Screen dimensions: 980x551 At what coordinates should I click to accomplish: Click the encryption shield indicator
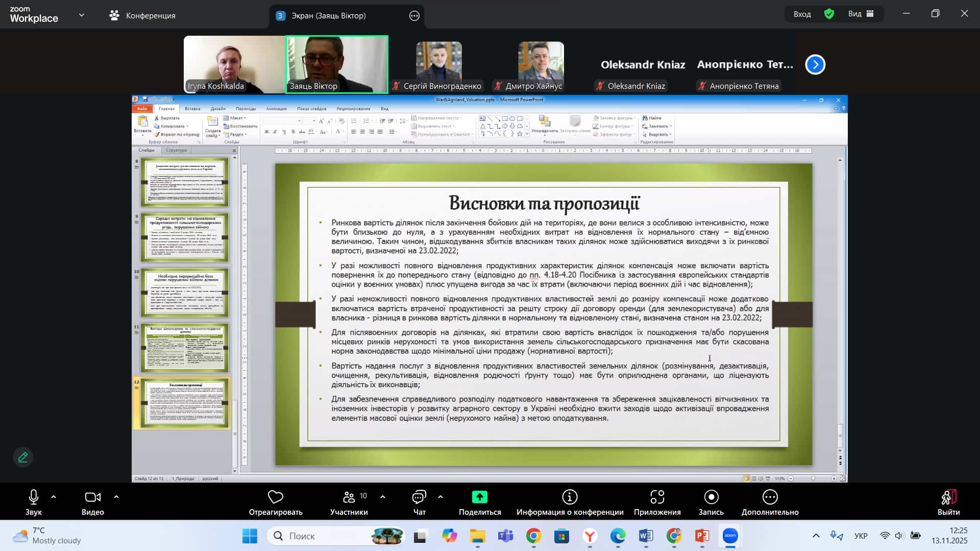tap(829, 14)
